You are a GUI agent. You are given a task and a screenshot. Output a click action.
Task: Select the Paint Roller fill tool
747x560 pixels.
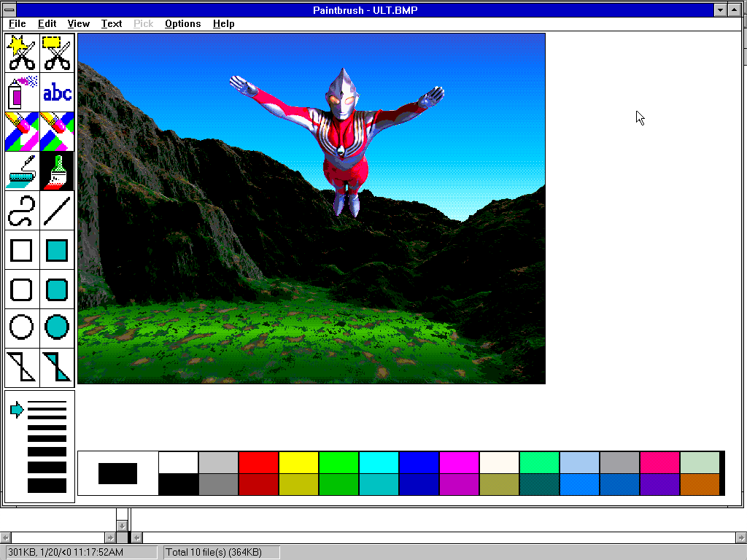point(22,171)
